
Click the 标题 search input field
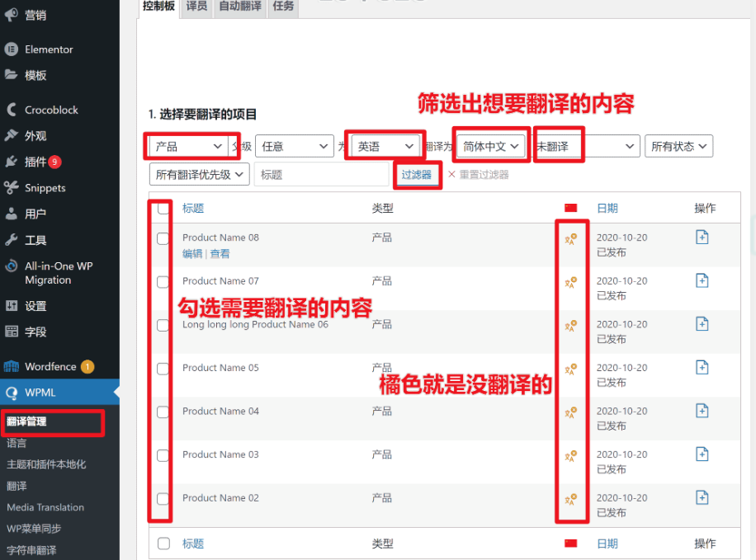pyautogui.click(x=322, y=175)
